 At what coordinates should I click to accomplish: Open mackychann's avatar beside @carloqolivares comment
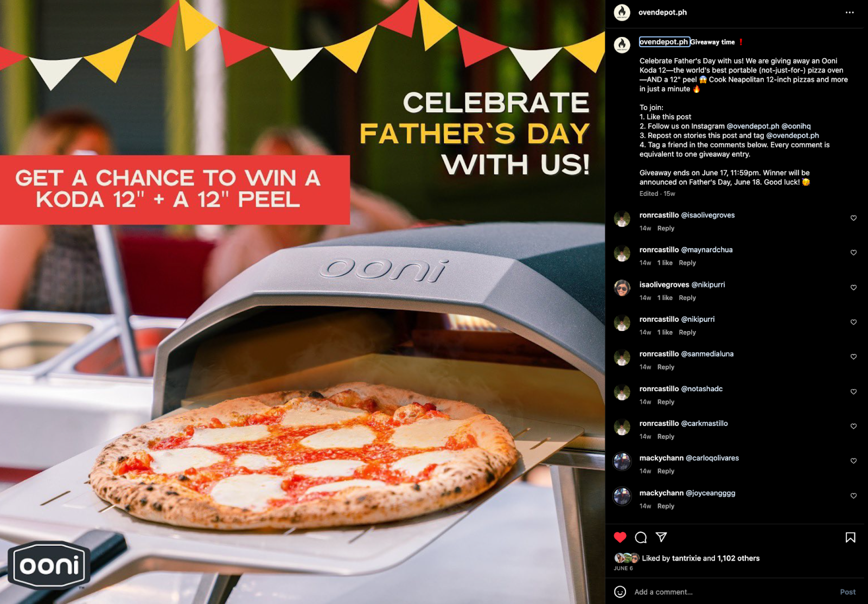point(622,461)
